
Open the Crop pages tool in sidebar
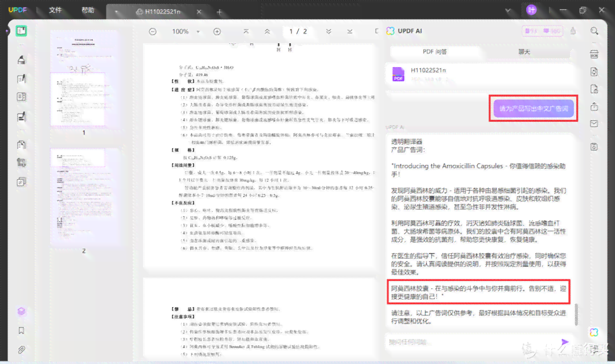tap(21, 163)
